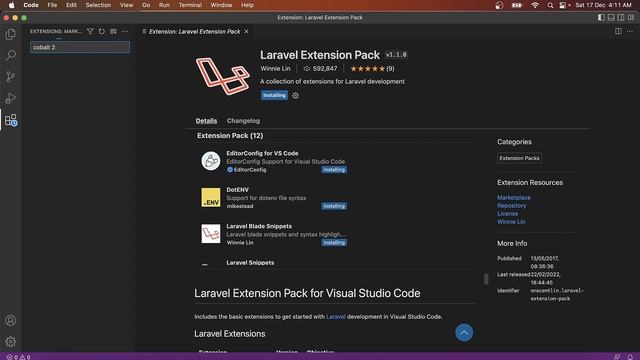Clear extensions search results icon
Screen dimensions: 640x360
coord(113,31)
